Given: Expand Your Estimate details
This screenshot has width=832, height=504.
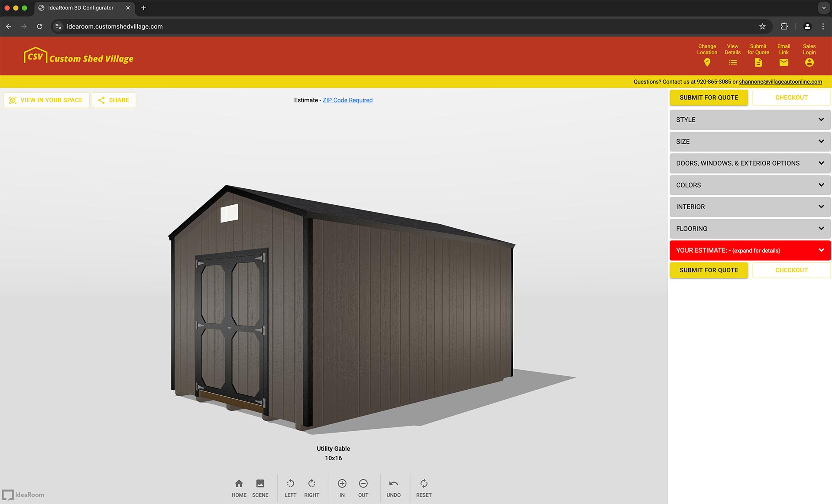Looking at the screenshot, I should coord(750,251).
